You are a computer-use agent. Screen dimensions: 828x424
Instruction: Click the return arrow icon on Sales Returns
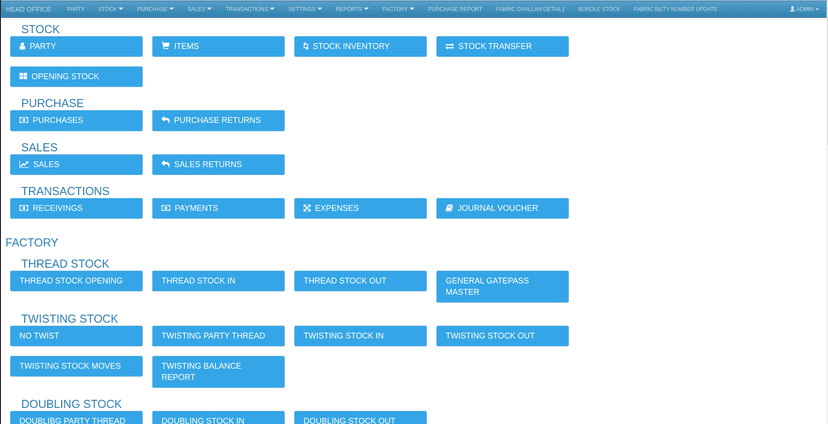(x=165, y=164)
